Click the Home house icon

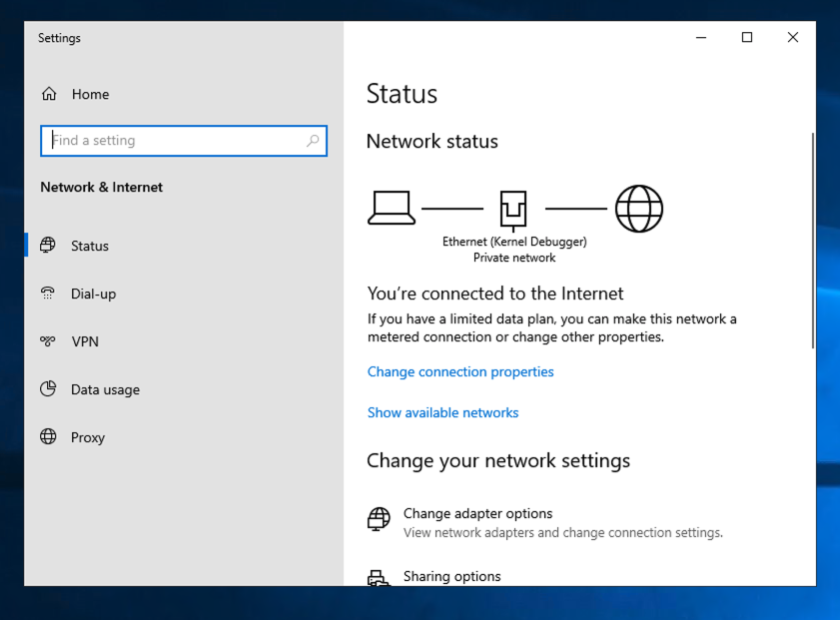coord(49,94)
